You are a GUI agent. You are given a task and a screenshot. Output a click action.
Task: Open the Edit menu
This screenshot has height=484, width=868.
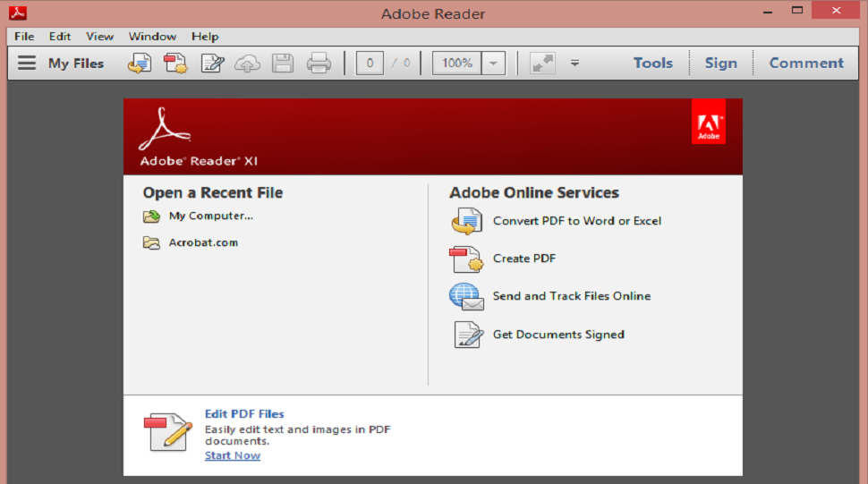click(x=60, y=37)
